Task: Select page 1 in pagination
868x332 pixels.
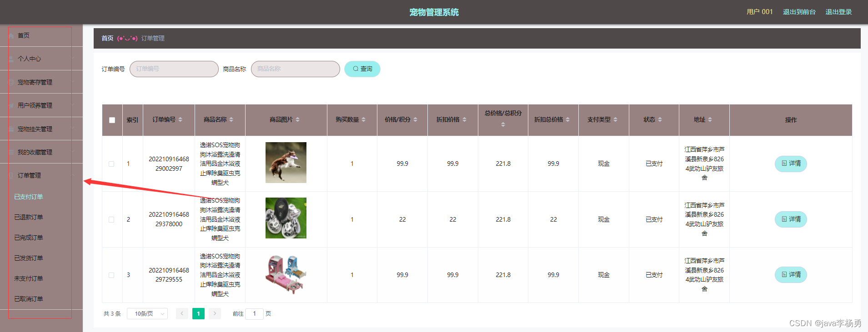Action: pyautogui.click(x=198, y=313)
